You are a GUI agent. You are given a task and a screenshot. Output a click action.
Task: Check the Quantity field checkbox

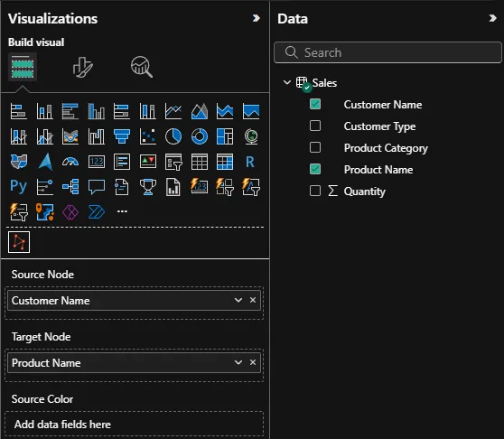point(315,191)
